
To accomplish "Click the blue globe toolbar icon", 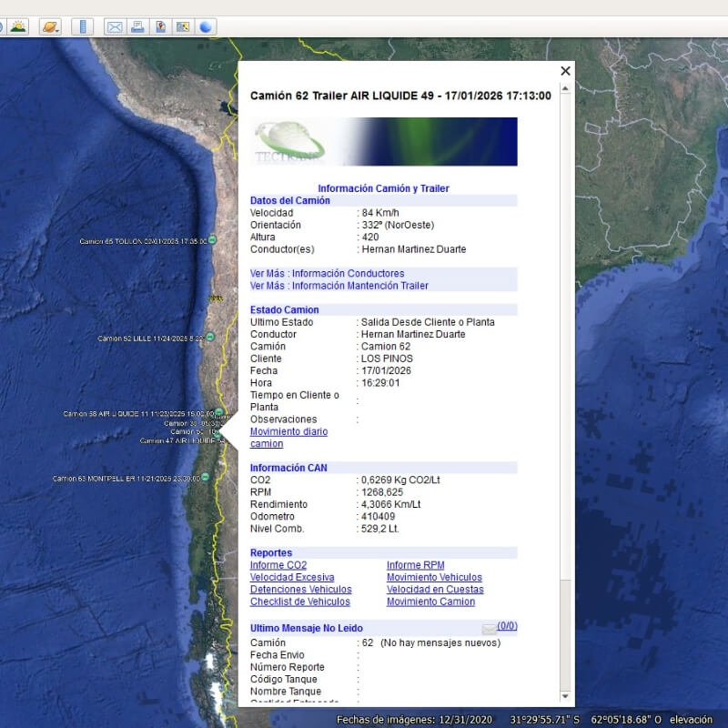I will 206,26.
